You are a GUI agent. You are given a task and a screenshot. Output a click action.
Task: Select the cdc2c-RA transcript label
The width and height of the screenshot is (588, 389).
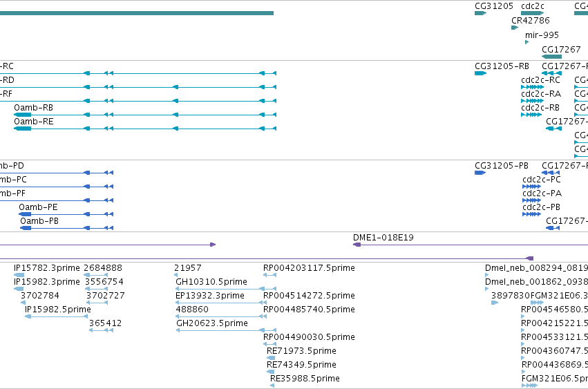pos(541,94)
